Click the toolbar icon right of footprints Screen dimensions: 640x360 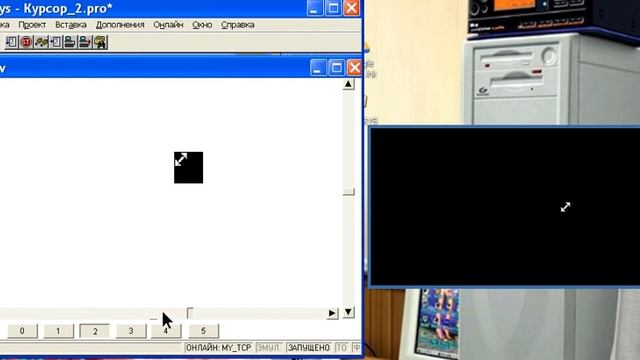click(x=56, y=42)
